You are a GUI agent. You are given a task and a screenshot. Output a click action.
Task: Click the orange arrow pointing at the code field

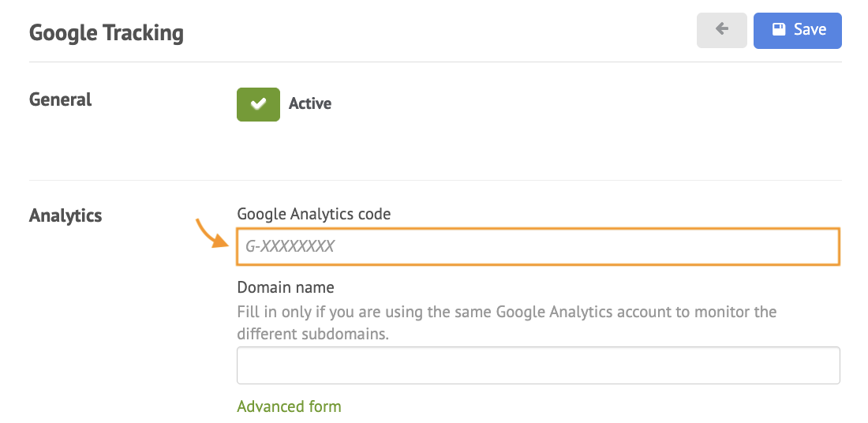212,233
